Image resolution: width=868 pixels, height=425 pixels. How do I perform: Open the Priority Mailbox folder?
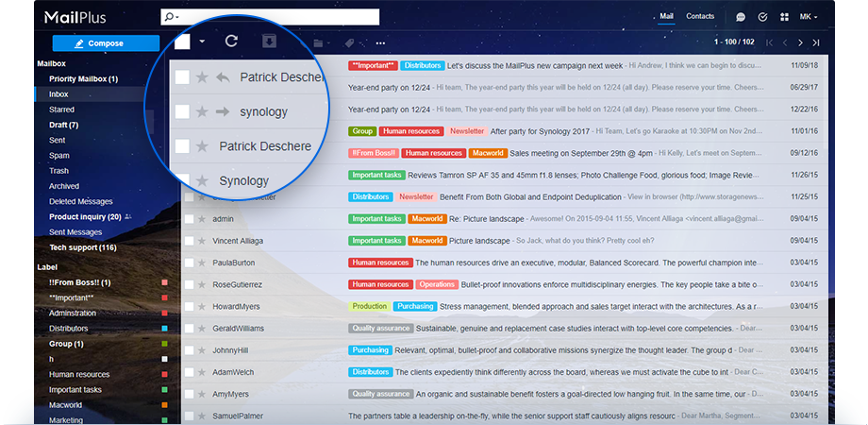[x=84, y=78]
